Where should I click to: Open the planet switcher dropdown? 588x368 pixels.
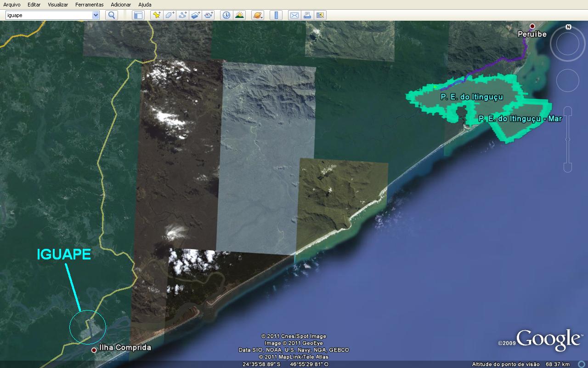pos(258,15)
